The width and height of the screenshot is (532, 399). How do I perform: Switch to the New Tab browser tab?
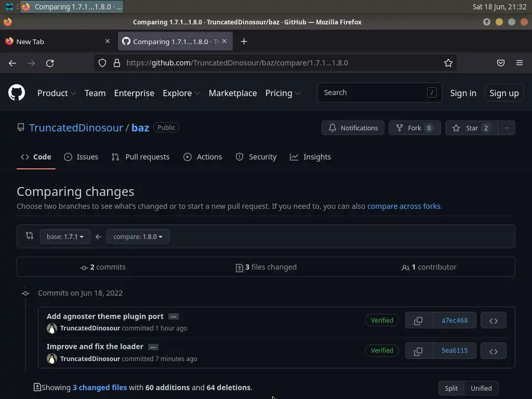(58, 42)
